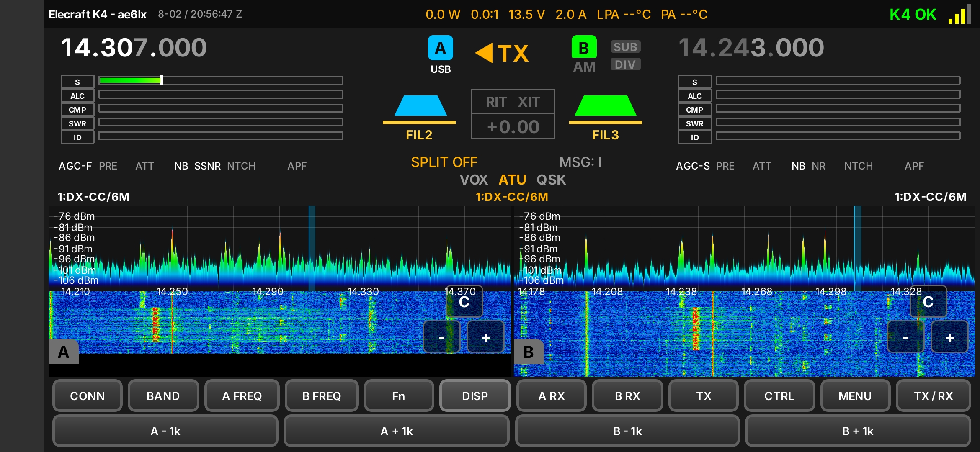Disable the ATU tuner
The width and height of the screenshot is (980, 452).
[512, 180]
